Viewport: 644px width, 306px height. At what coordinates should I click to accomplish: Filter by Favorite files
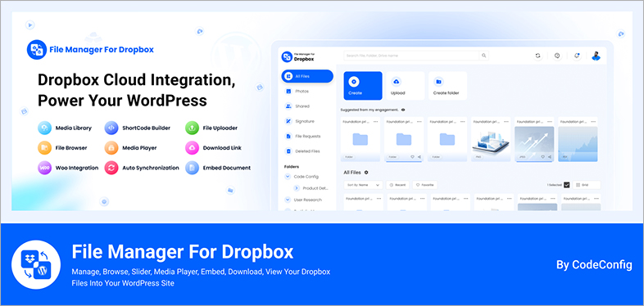pos(424,185)
